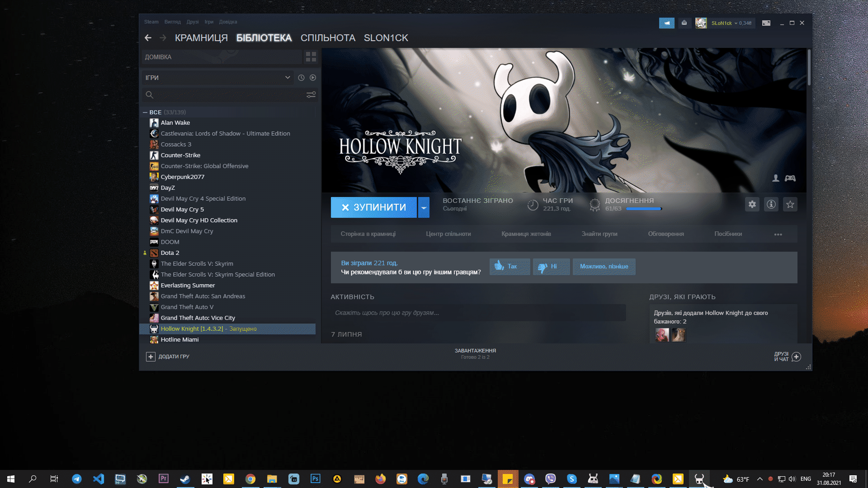Toggle ready-to-play games filter
The image size is (868, 488).
tap(313, 78)
